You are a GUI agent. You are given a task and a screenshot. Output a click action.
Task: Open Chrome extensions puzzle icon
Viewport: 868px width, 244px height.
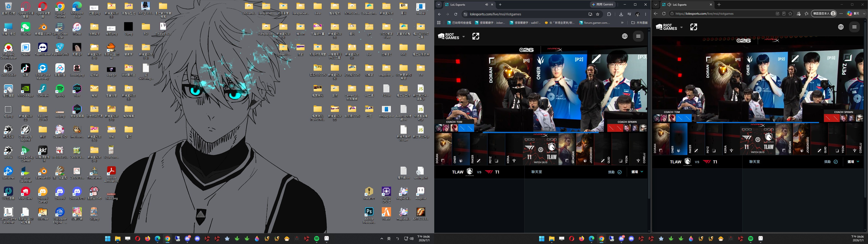click(609, 14)
